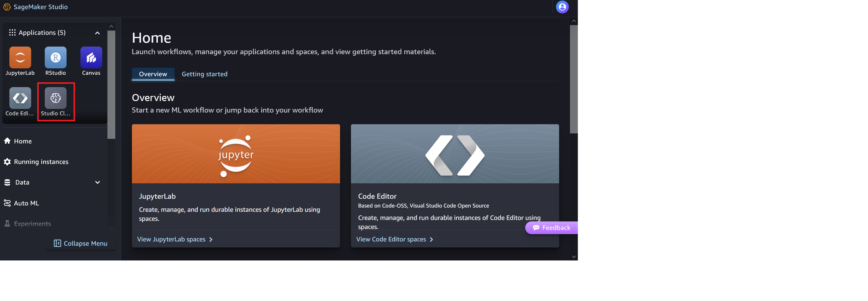Open the Studio Classic application icon
Image resolution: width=868 pixels, height=301 pixels.
click(56, 98)
